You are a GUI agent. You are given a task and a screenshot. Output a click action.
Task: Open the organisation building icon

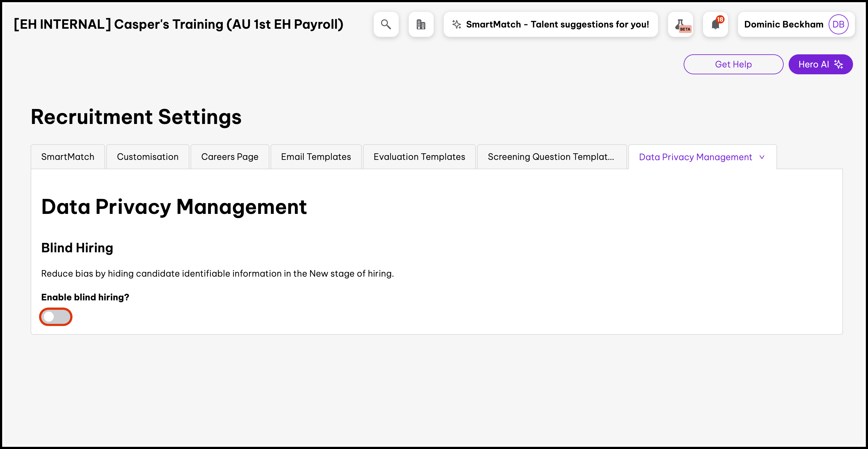pos(421,24)
